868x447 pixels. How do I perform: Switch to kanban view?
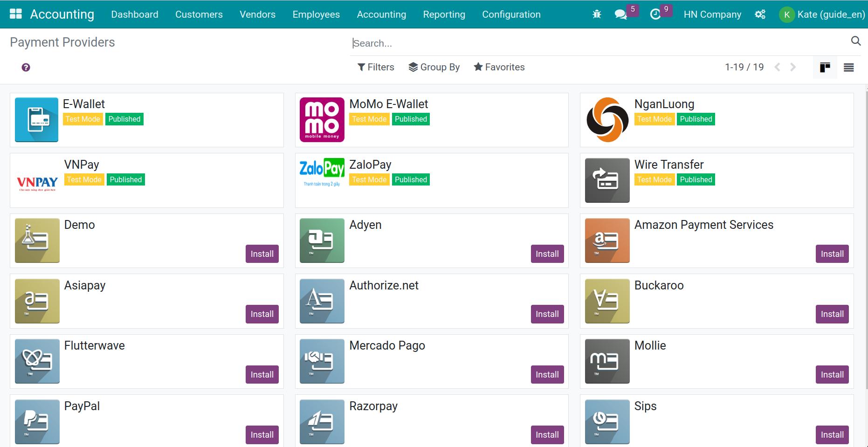point(825,68)
